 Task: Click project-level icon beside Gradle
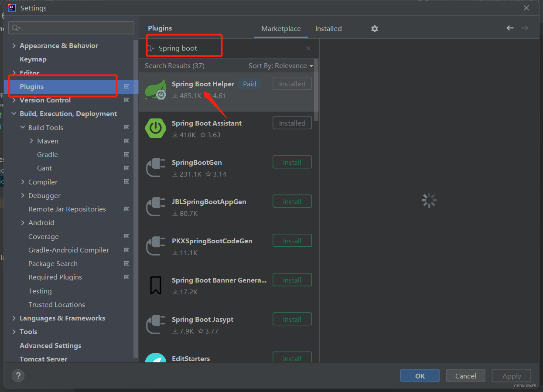pyautogui.click(x=126, y=154)
